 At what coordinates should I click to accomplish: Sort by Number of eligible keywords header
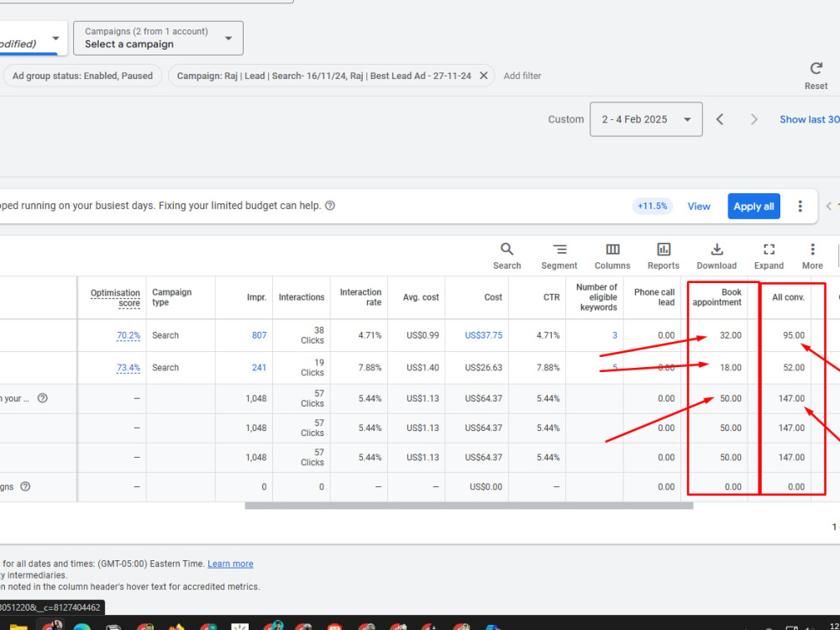pyautogui.click(x=596, y=297)
